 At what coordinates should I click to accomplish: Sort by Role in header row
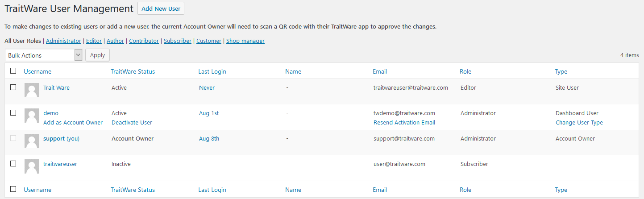(465, 71)
